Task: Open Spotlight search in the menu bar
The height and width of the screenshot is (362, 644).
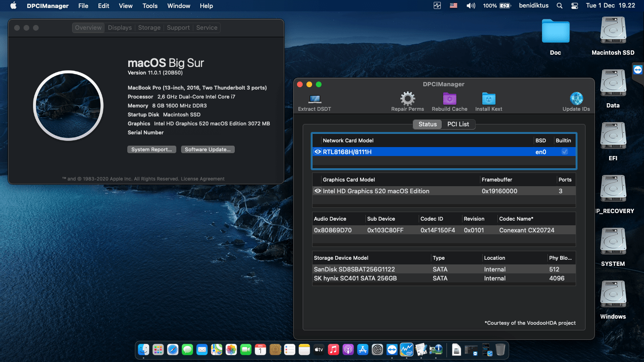Action: tap(559, 6)
